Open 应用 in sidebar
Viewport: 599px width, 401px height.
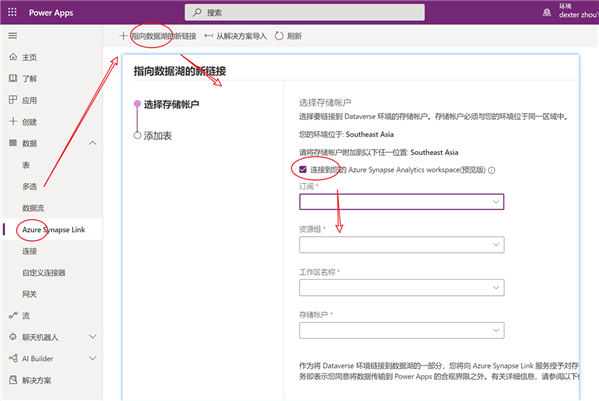[29, 100]
